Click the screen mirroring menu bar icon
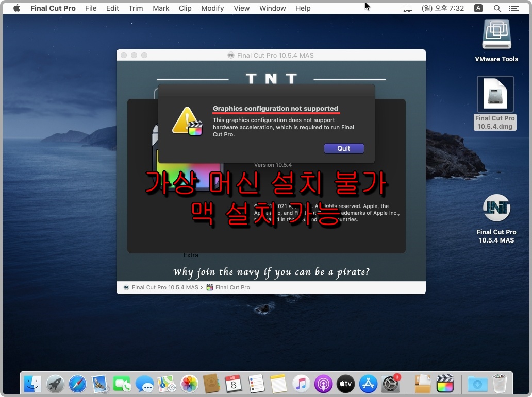Screen dimensions: 532x397 (x=406, y=8)
